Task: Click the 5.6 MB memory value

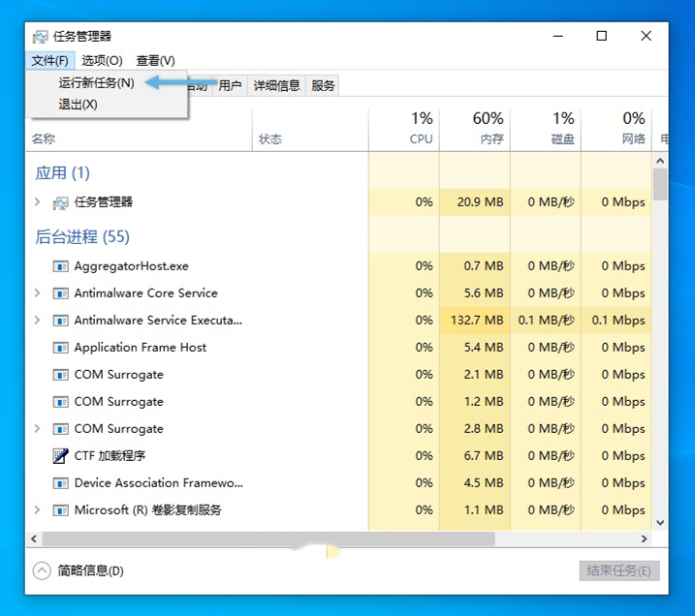Action: point(484,293)
